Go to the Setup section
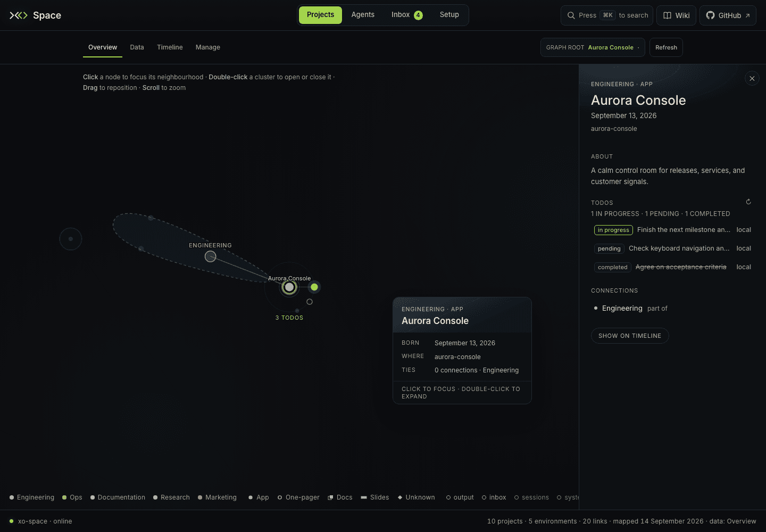766x532 pixels. (449, 15)
